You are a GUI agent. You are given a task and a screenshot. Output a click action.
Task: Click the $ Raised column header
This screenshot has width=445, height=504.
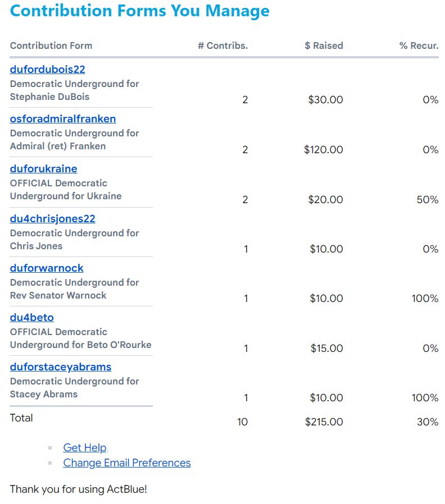click(x=324, y=46)
